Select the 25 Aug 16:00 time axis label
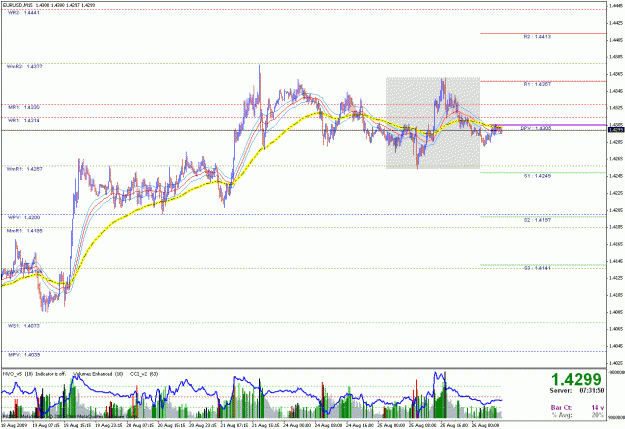This screenshot has height=429, width=625. coord(455,425)
